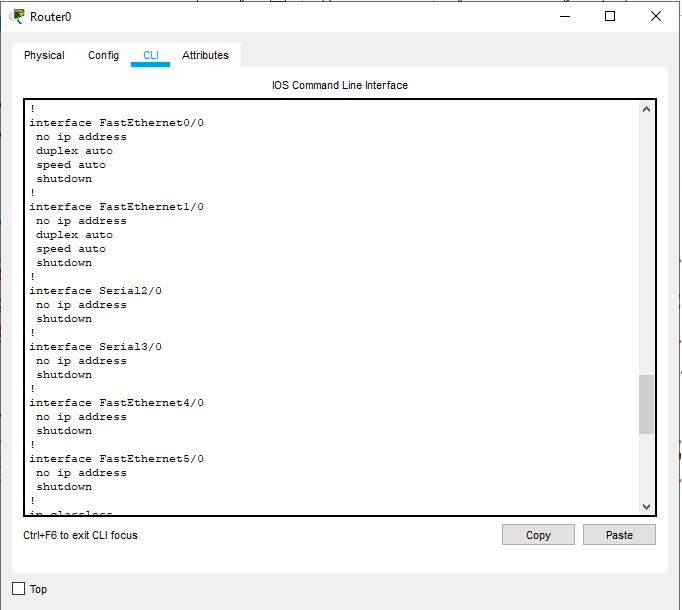Click the 'interface Serial3/0' line
The width and height of the screenshot is (682, 610).
tap(96, 347)
